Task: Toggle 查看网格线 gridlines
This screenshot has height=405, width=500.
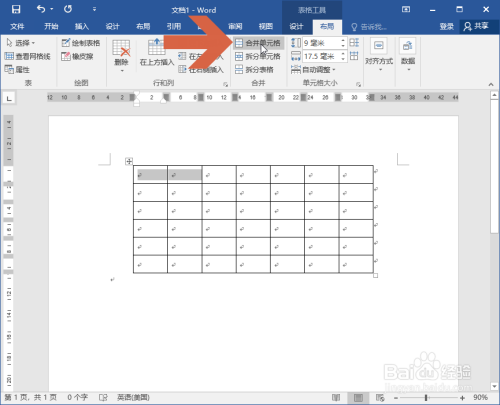Action: (28, 56)
